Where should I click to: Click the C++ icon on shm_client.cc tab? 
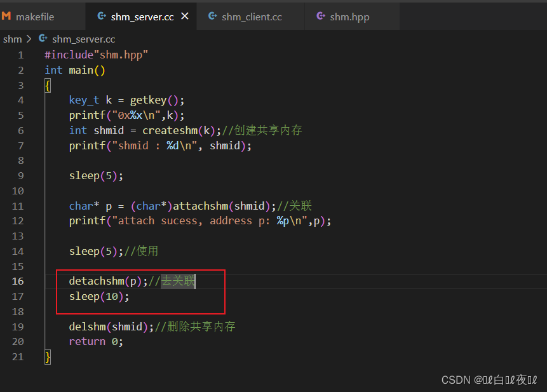tap(212, 16)
